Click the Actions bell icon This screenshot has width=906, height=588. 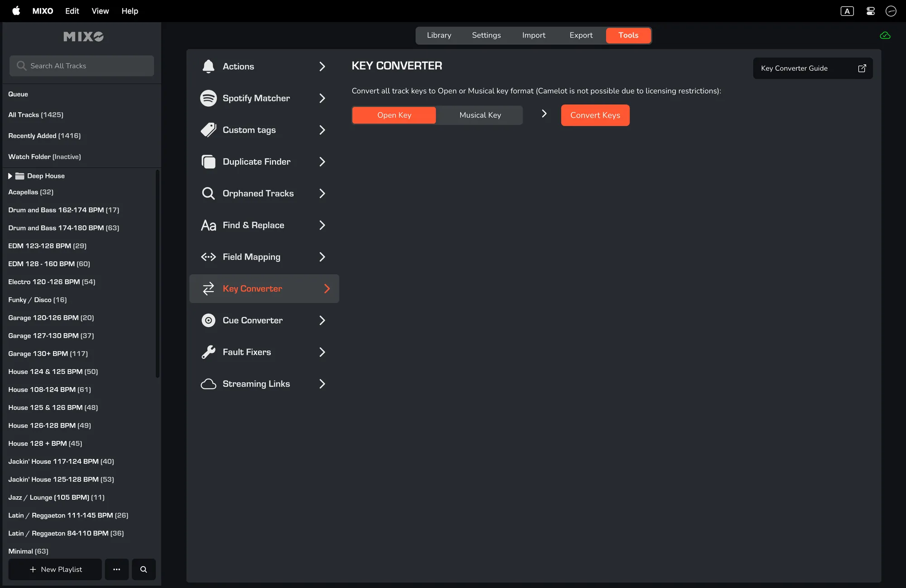pos(208,67)
